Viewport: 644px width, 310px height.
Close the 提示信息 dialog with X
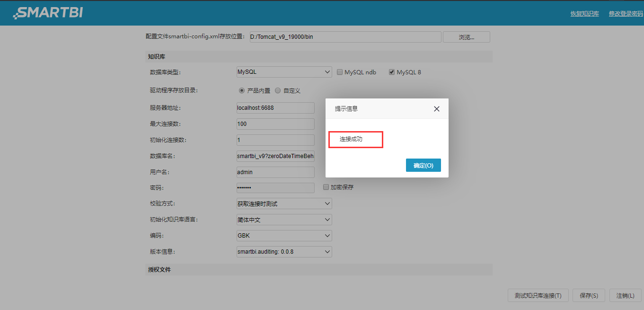(x=437, y=109)
